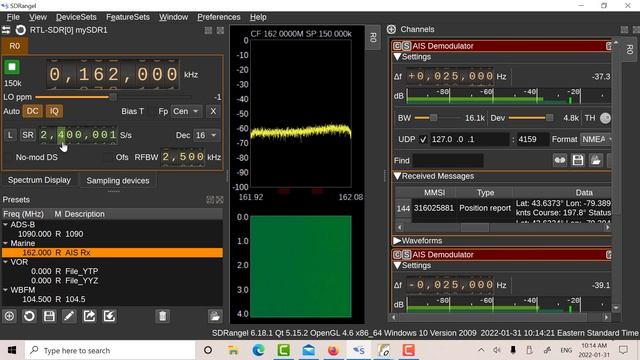This screenshot has width=640, height=360.
Task: Stop acquisition with the green button
Action: (x=12, y=67)
